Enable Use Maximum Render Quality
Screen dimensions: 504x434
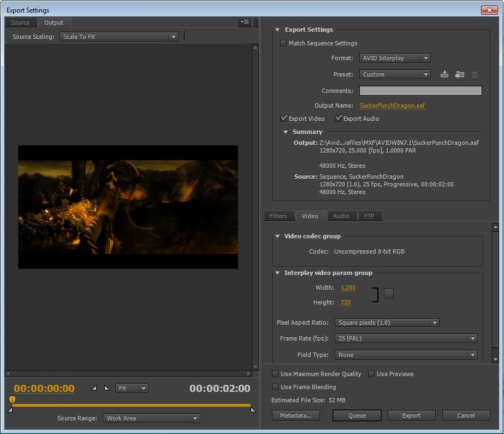click(275, 374)
